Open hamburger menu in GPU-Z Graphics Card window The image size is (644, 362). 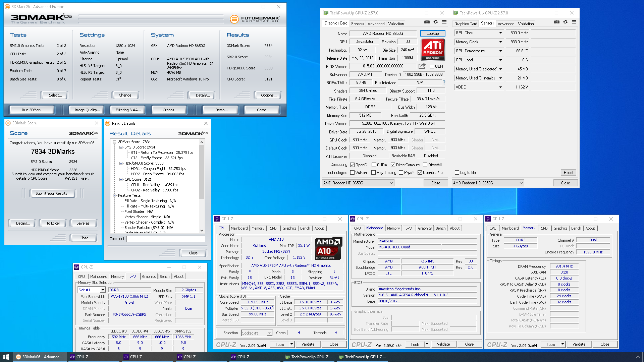coord(444,22)
